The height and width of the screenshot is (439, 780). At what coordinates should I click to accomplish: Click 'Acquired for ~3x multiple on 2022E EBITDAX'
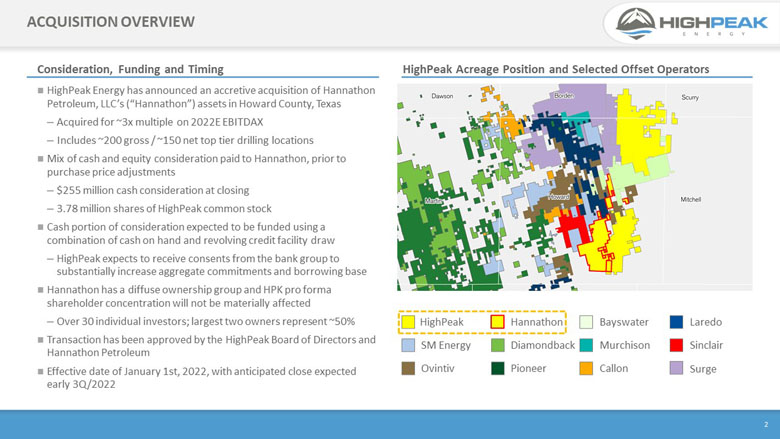pyautogui.click(x=160, y=122)
